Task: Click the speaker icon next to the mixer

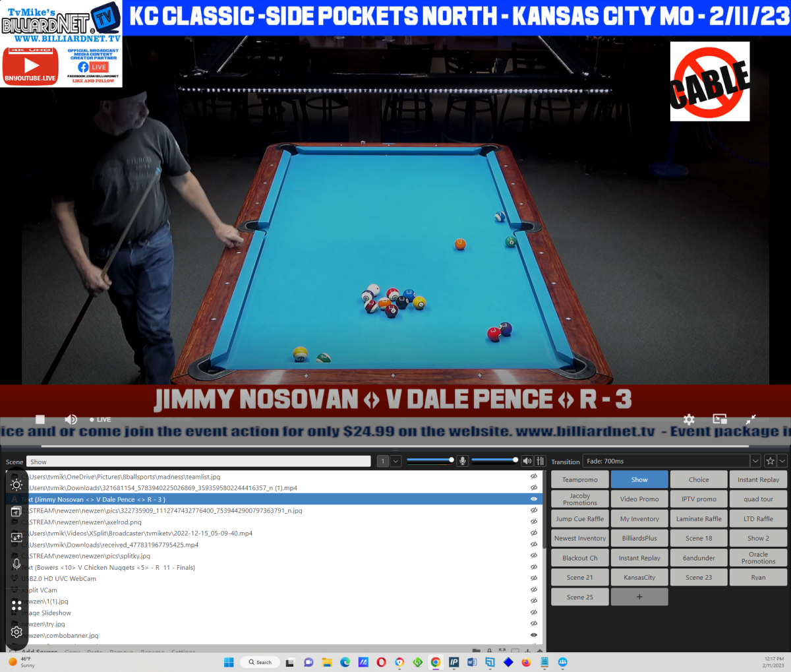Action: [527, 461]
